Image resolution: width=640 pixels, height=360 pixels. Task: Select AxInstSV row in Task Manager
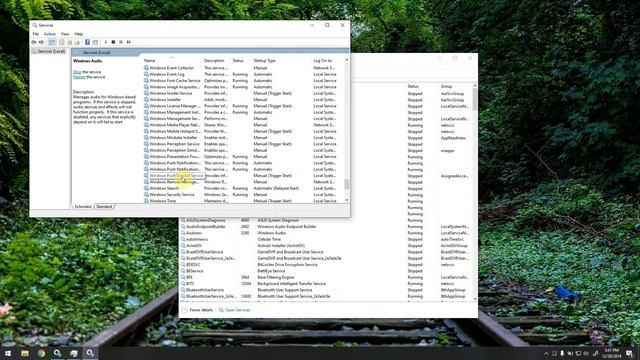(x=327, y=246)
